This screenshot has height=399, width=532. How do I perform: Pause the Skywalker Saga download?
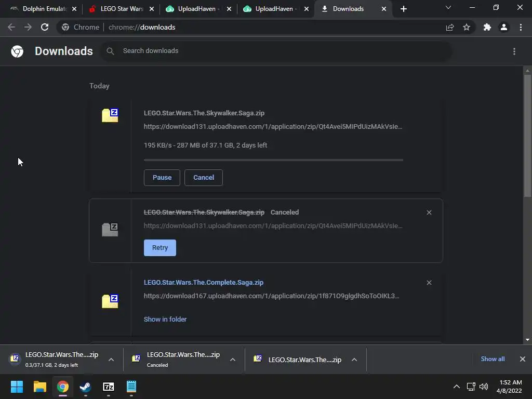coord(162,178)
